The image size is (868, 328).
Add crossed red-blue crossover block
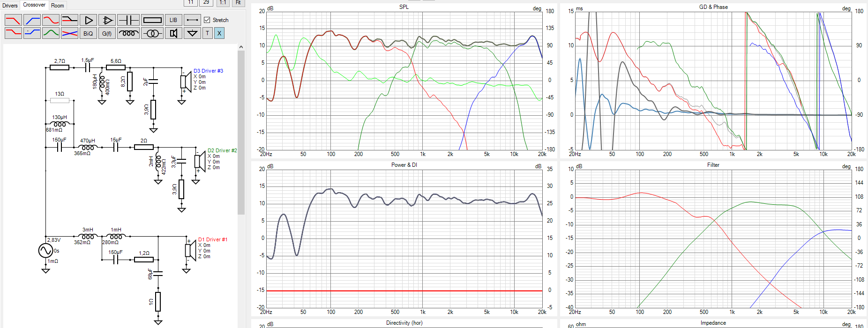(69, 33)
